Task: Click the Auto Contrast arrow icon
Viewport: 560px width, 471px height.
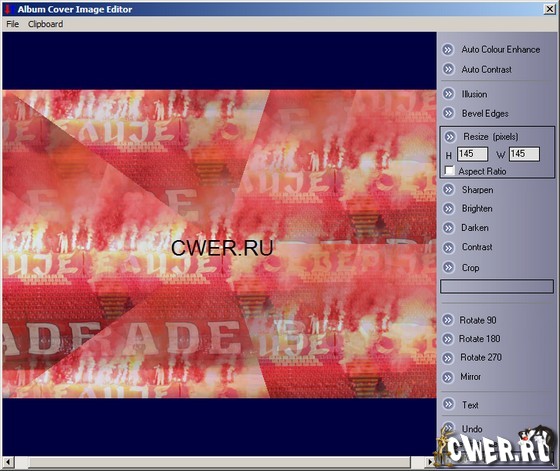Action: point(448,69)
